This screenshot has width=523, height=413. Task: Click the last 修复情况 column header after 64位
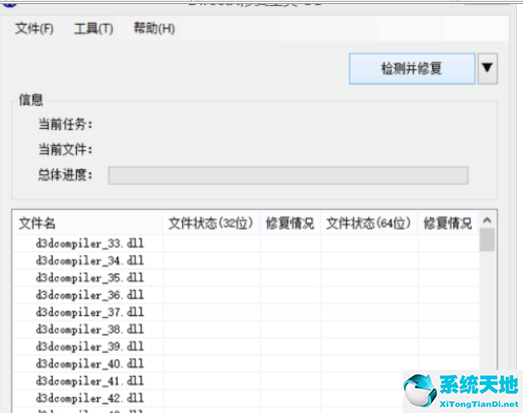tap(448, 223)
